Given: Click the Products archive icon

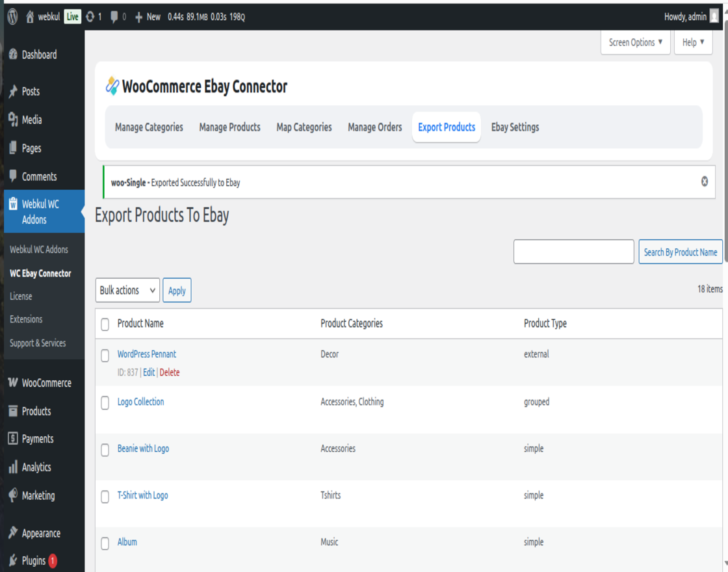Looking at the screenshot, I should coord(13,410).
